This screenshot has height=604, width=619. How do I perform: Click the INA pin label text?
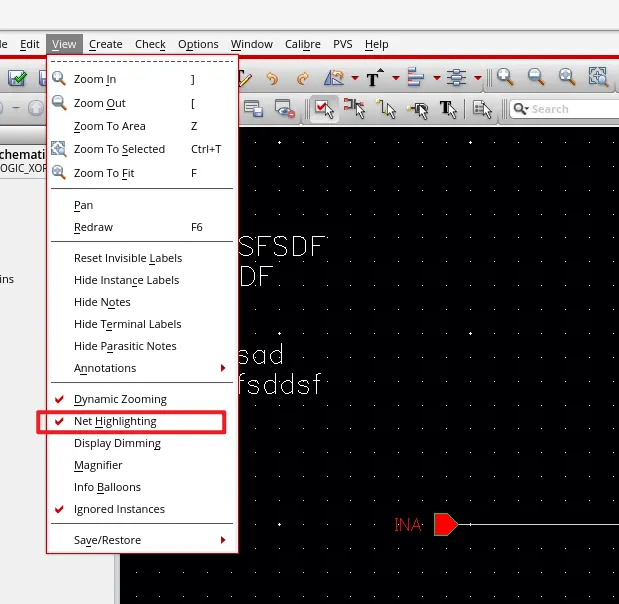coord(408,525)
